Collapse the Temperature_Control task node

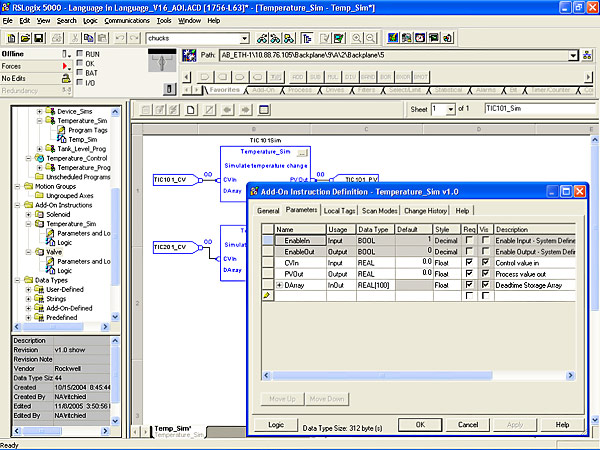[28, 158]
